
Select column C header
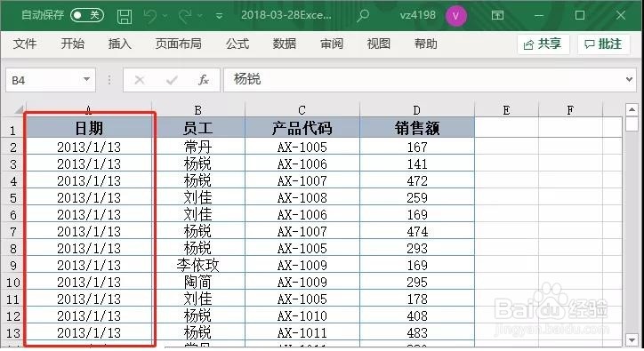tap(302, 110)
